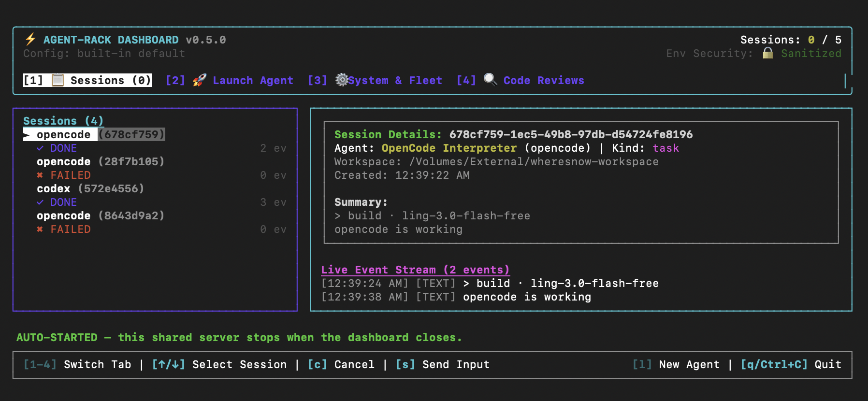The height and width of the screenshot is (401, 868).
Task: Click the Live Event Stream (2 events) heading
Action: click(x=416, y=270)
